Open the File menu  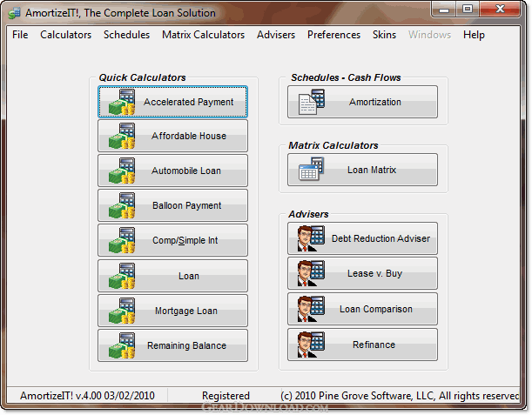[20, 35]
